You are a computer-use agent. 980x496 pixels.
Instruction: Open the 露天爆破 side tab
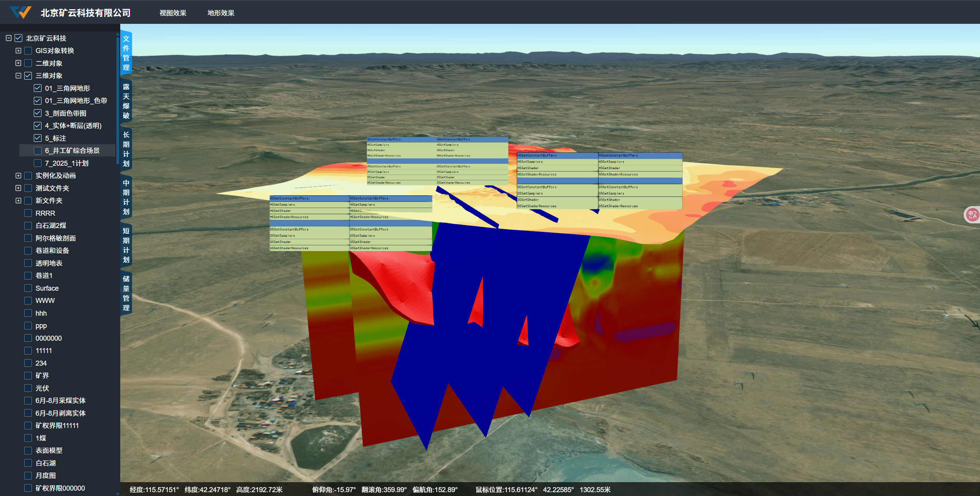[126, 101]
